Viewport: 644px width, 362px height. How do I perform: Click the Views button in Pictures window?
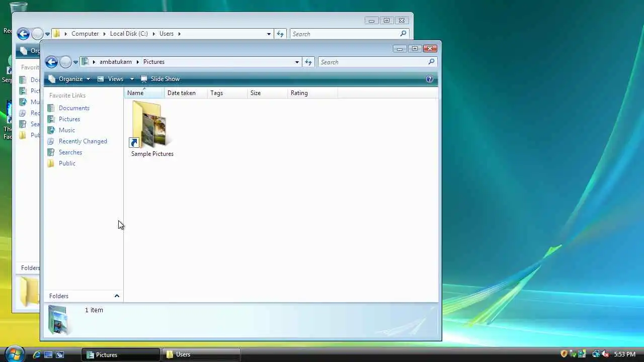[x=110, y=79]
